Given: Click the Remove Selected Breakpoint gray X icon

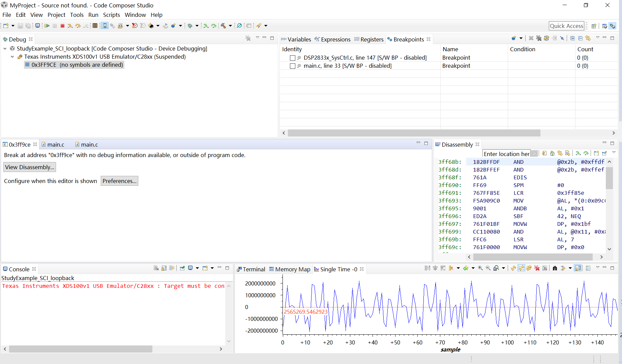Looking at the screenshot, I should (531, 38).
